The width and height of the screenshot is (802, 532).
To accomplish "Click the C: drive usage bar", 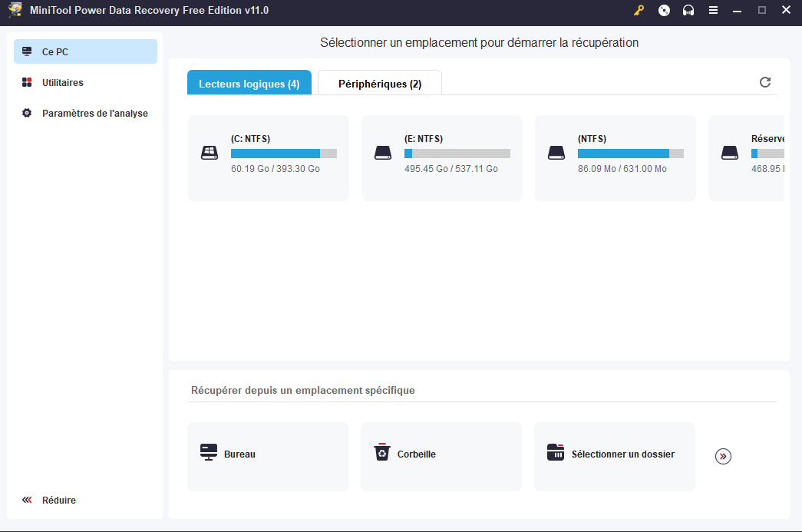I will pyautogui.click(x=283, y=154).
